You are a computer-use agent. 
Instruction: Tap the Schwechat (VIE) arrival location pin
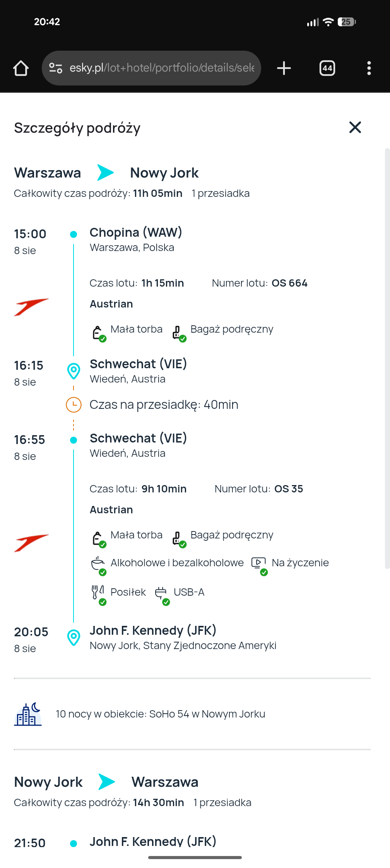point(74,371)
